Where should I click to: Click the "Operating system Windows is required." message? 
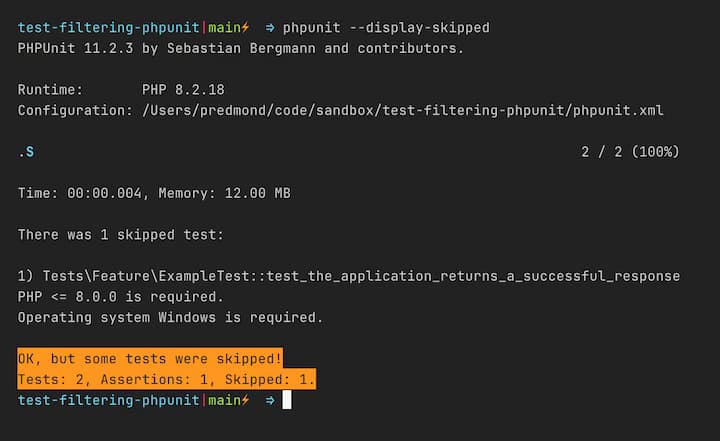(x=171, y=317)
